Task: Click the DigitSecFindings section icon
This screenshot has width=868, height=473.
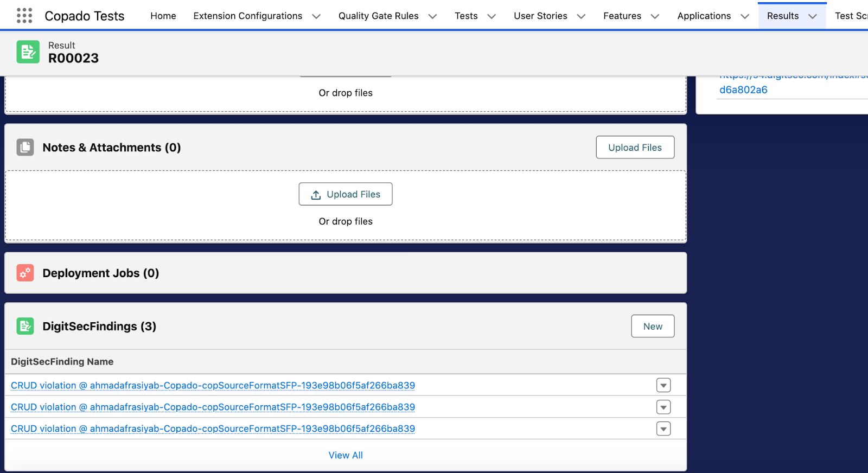Action: 25,326
